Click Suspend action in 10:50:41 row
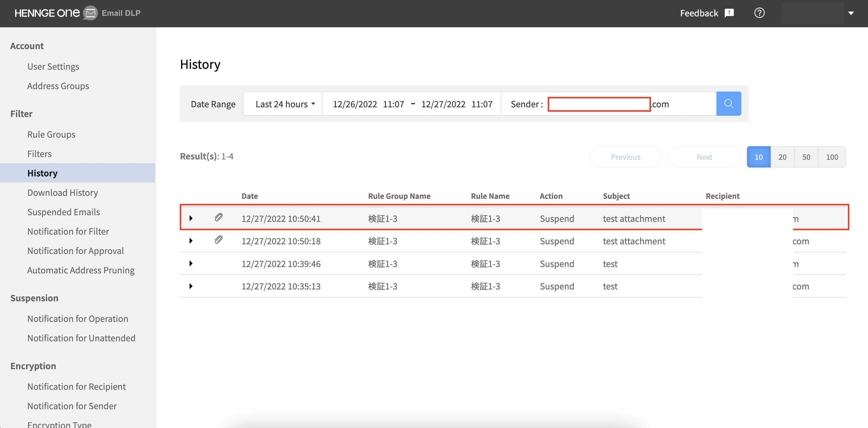Screen dimensions: 868x428 pos(557,219)
